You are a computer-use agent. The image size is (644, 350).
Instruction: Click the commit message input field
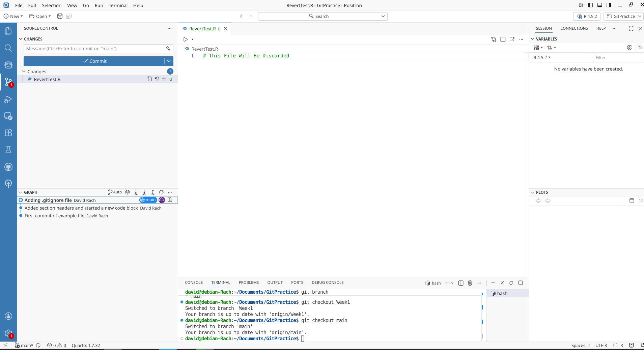coord(94,49)
